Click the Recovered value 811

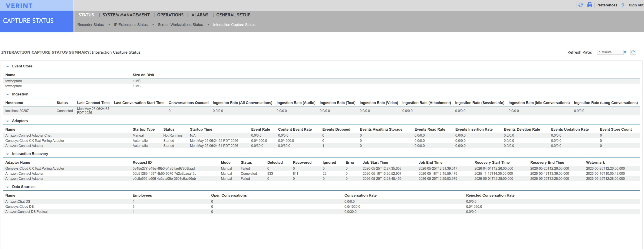pyautogui.click(x=296, y=174)
